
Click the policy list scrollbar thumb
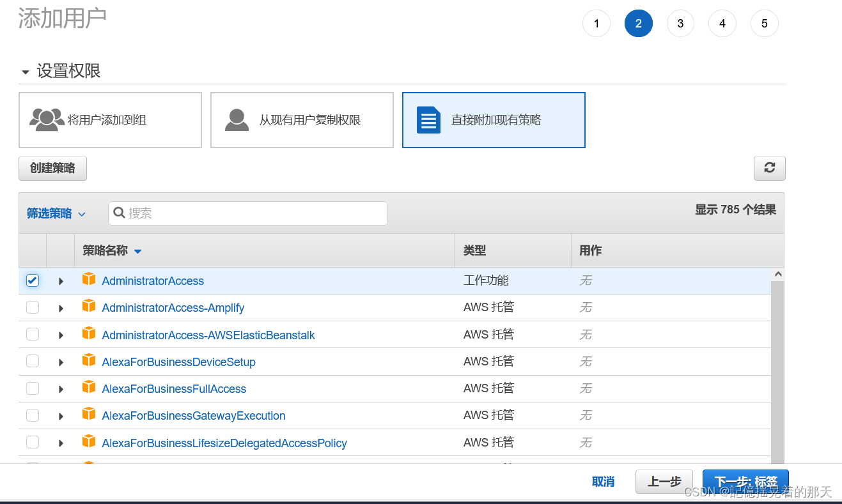coord(777,372)
